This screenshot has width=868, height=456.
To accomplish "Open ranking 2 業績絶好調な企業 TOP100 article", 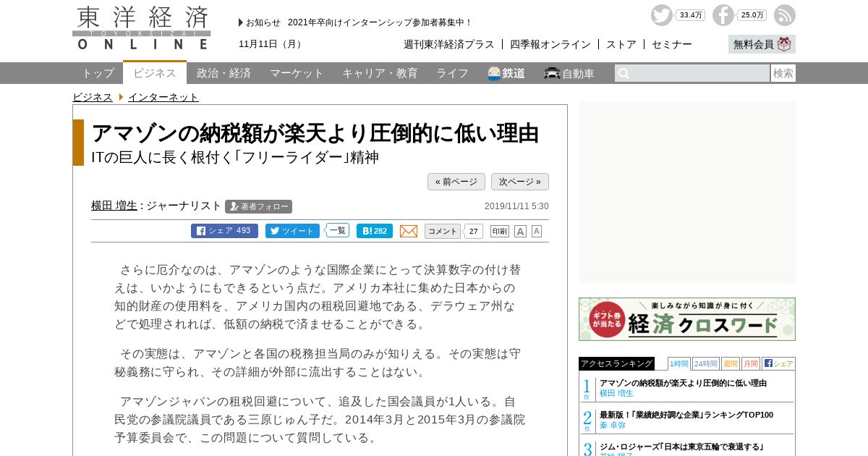I will click(x=686, y=415).
